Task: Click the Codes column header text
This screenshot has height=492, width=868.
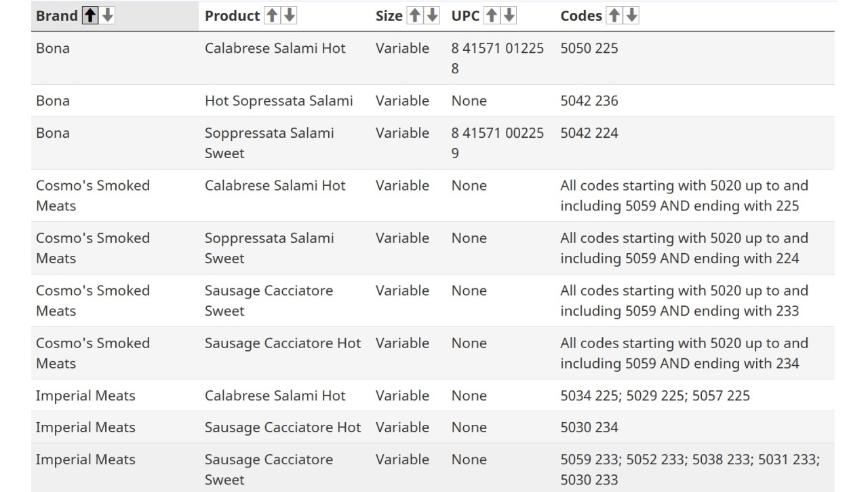Action: pyautogui.click(x=581, y=16)
